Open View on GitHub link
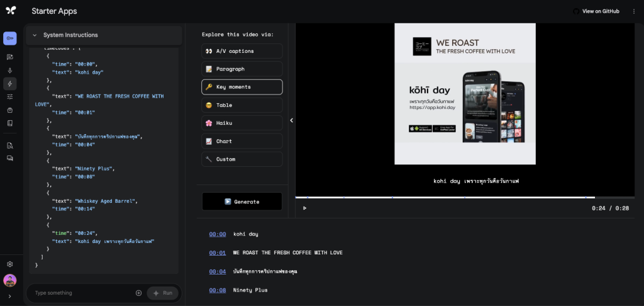The image size is (644, 306). (x=596, y=11)
